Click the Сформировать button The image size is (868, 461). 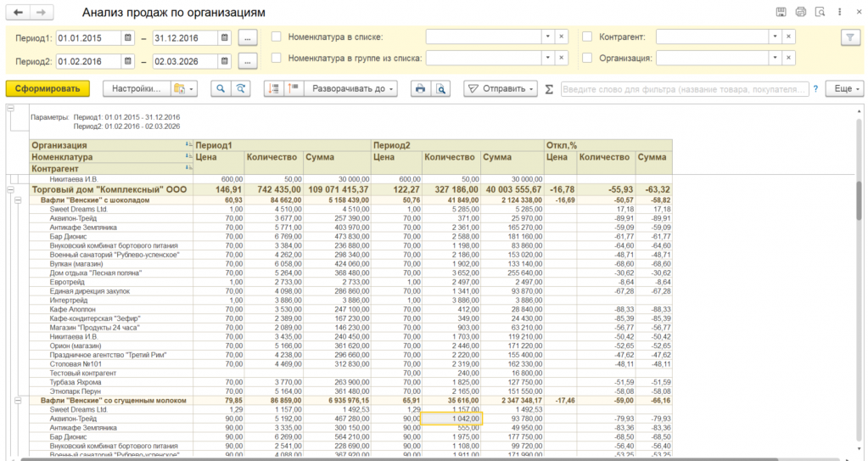click(47, 88)
